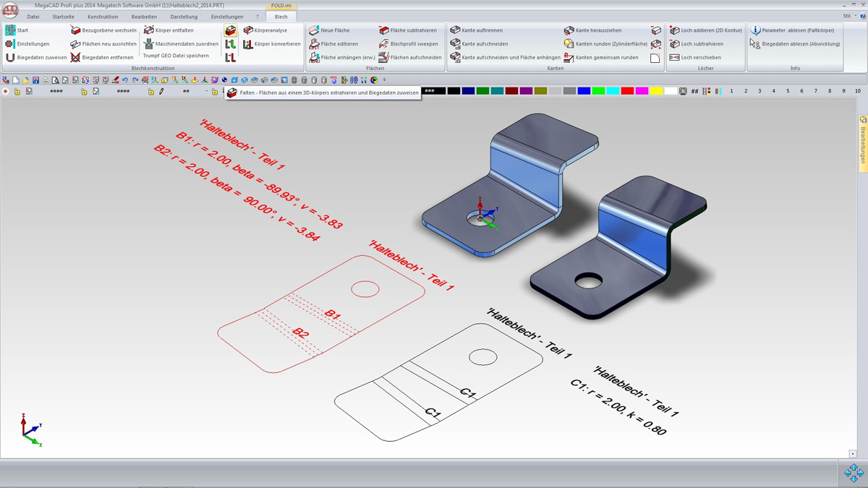Open the Konstruktion ribbon tab
Image resolution: width=868 pixels, height=488 pixels.
click(x=102, y=17)
